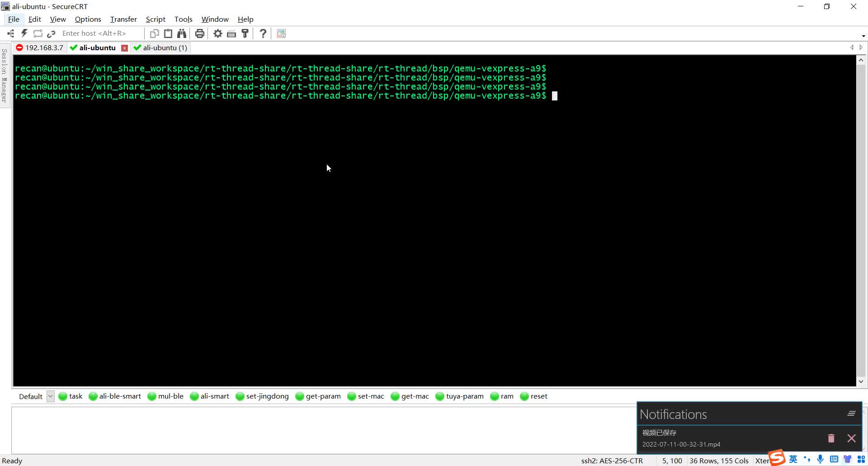The width and height of the screenshot is (868, 466).
Task: Run the ram button
Action: coord(502,396)
